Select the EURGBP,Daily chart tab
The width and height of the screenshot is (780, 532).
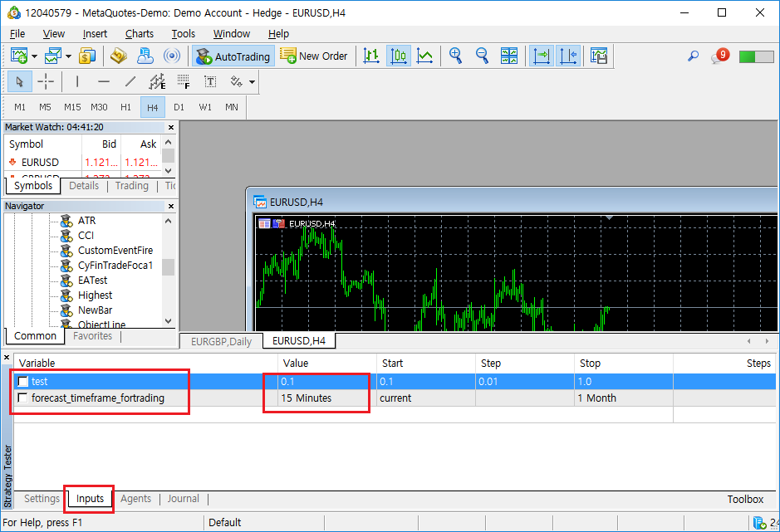221,342
